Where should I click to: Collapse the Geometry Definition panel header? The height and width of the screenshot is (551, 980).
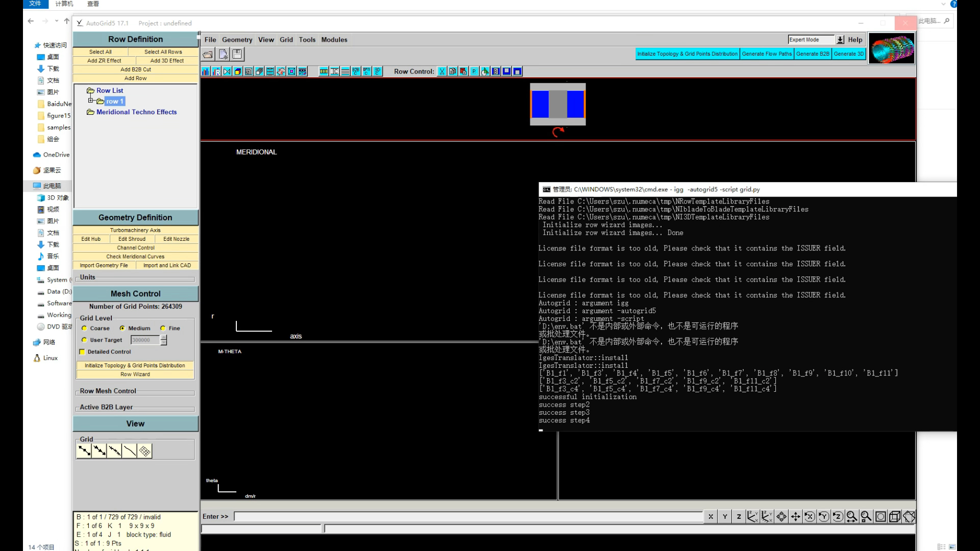coord(135,217)
